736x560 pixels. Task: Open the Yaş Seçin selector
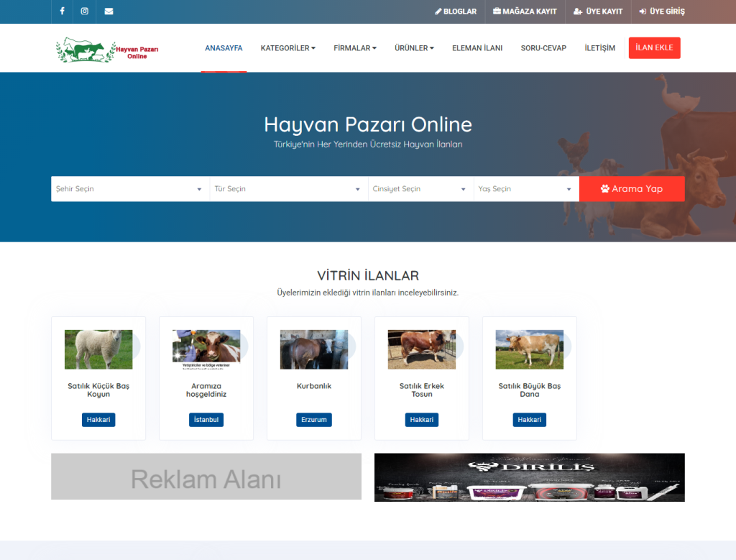526,188
